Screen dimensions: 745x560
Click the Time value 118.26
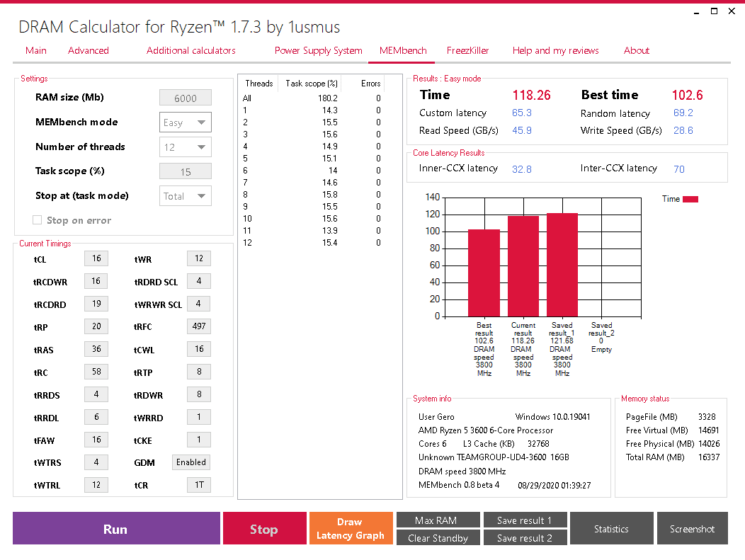tap(531, 96)
